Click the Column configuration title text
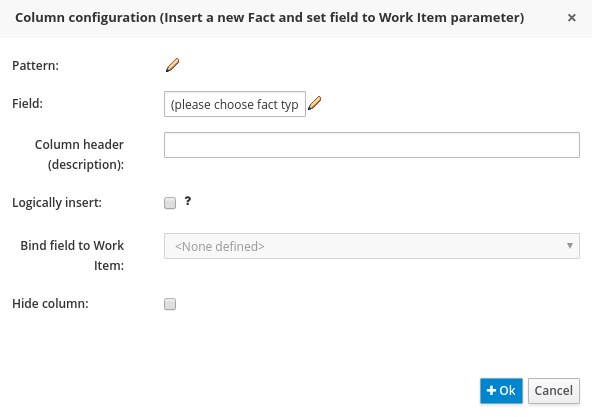The height and width of the screenshot is (417, 592). coord(270,18)
